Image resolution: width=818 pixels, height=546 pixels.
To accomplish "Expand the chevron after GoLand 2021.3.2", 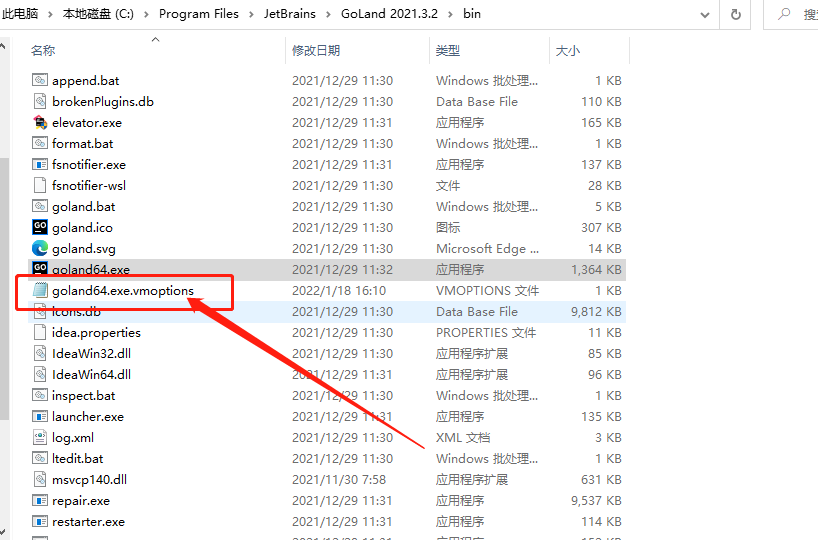I will [450, 14].
